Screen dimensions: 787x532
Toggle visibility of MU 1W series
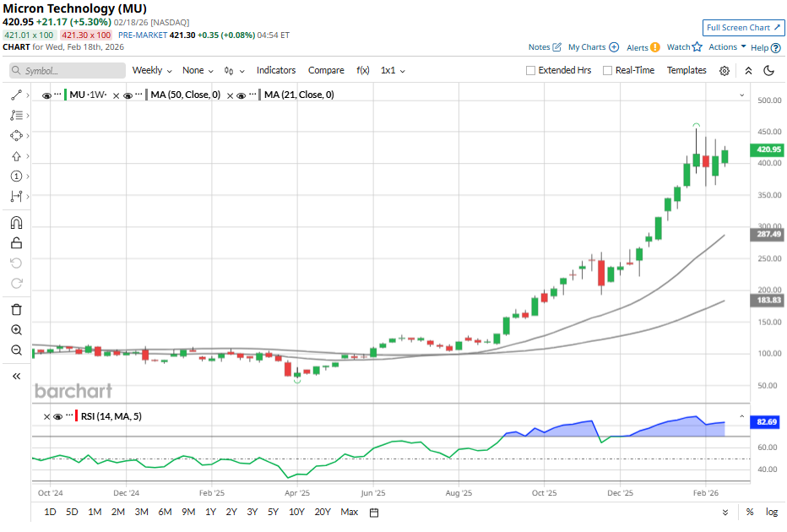pyautogui.click(x=46, y=95)
